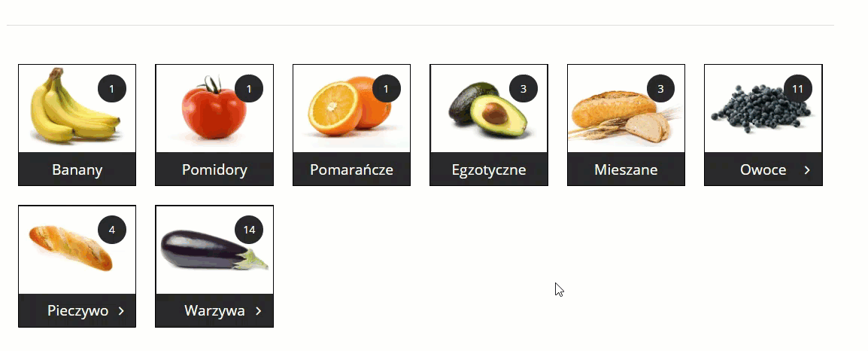The image size is (868, 351).
Task: Expand the Owoce category chevron
Action: 807,170
